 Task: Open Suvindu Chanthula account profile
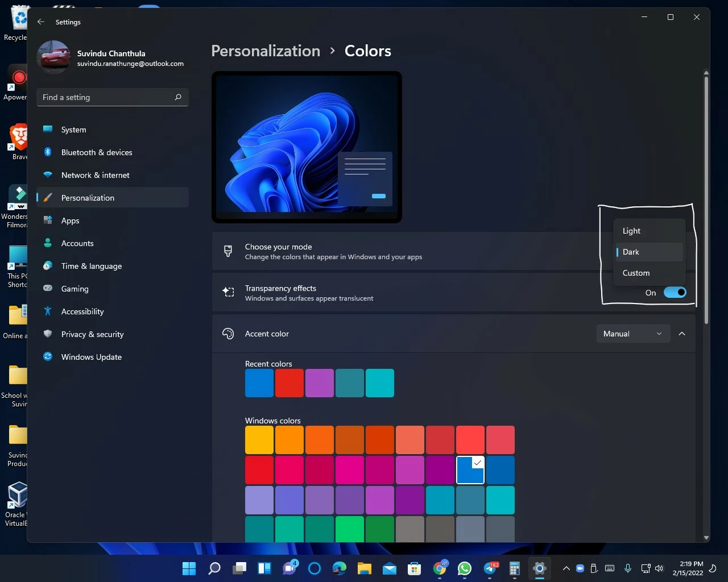111,57
